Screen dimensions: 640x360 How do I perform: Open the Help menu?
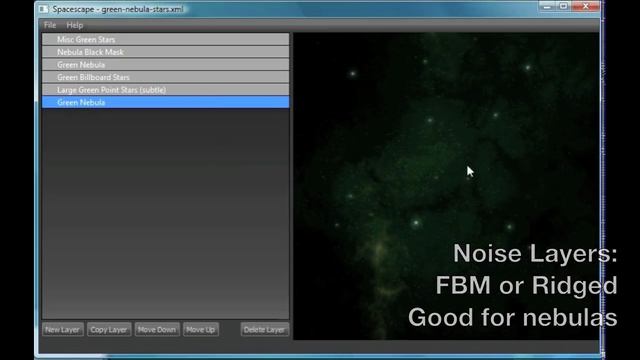[75, 25]
